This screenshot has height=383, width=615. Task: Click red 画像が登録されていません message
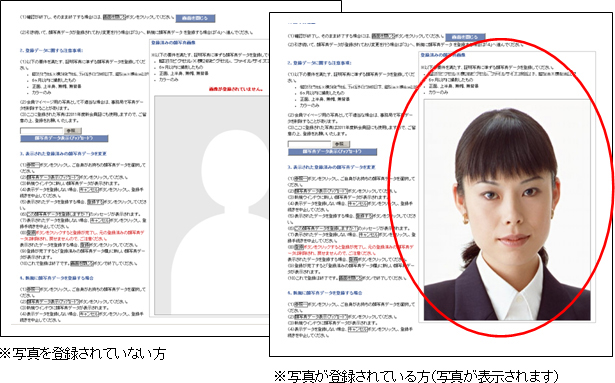[x=236, y=89]
